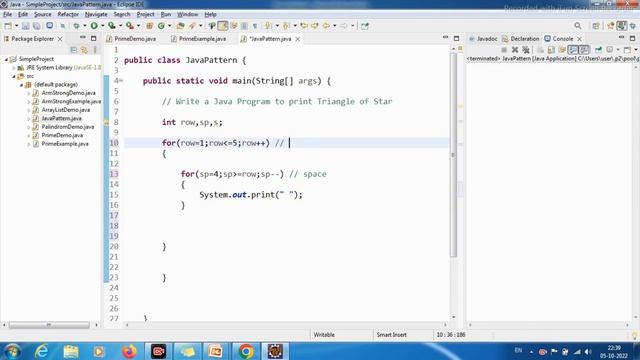Switch to the Javadoc tab
The height and width of the screenshot is (360, 640).
click(483, 39)
